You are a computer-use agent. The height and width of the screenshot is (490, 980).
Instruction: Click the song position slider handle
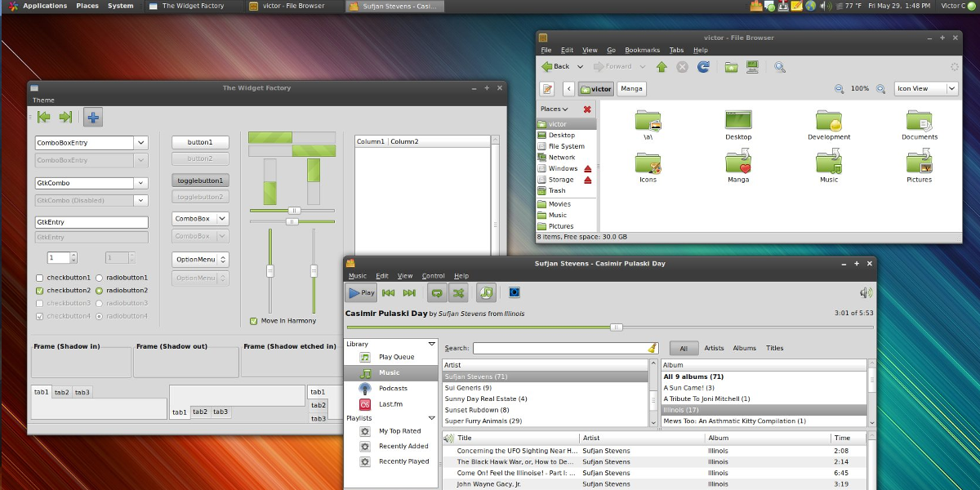click(617, 327)
